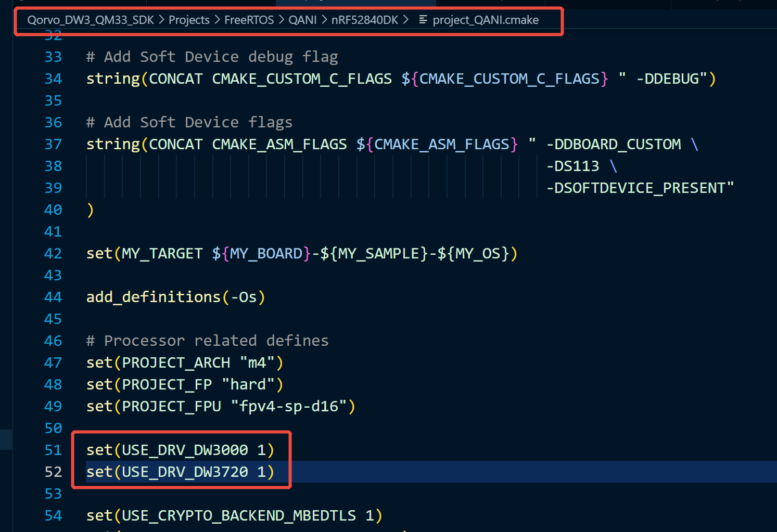Expand the Projects breadcrumb segment
Viewport: 777px width, 532px height.
click(189, 20)
